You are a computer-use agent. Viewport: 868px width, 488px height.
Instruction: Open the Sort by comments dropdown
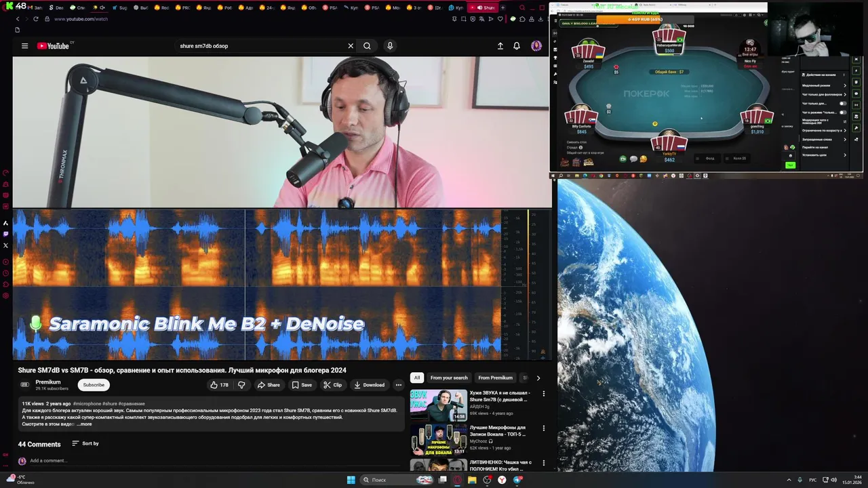(85, 443)
